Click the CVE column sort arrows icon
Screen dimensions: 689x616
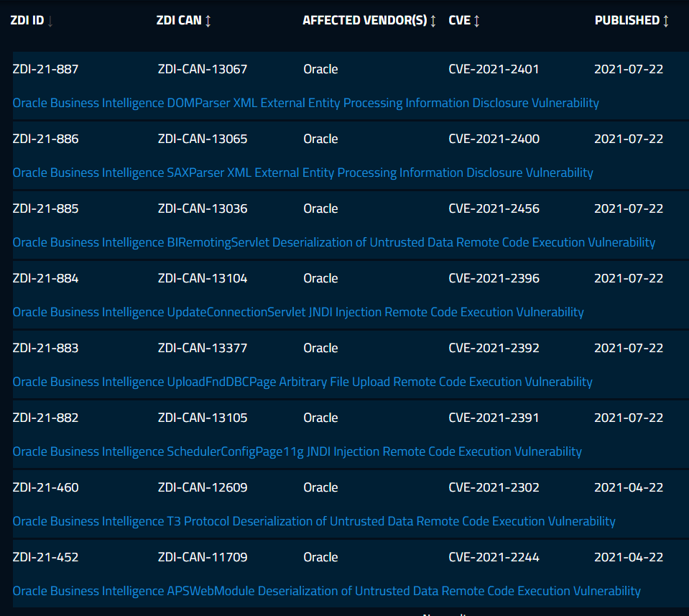click(x=477, y=21)
